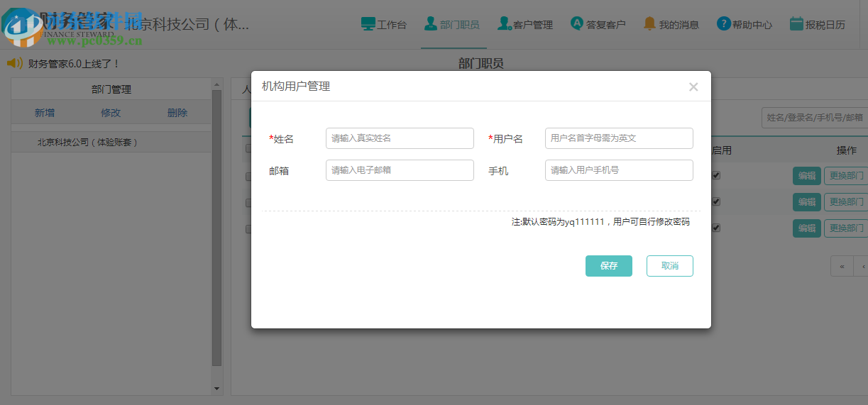This screenshot has width=868, height=405.
Task: Click 更换部门 in first staff row
Action: (846, 176)
